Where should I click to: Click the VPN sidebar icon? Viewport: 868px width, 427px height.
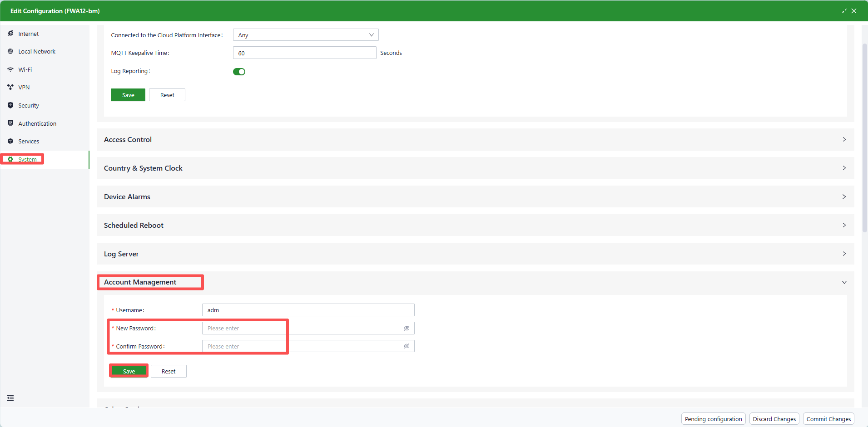[x=10, y=87]
